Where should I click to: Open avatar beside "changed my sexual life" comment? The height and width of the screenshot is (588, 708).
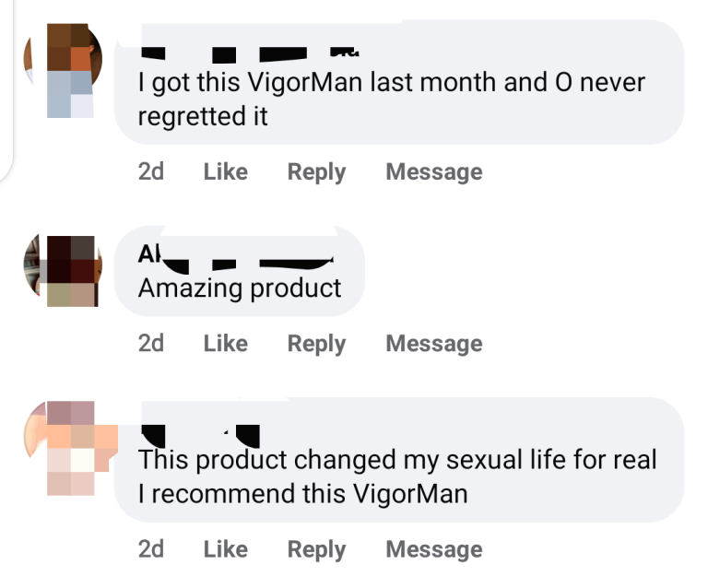66,447
